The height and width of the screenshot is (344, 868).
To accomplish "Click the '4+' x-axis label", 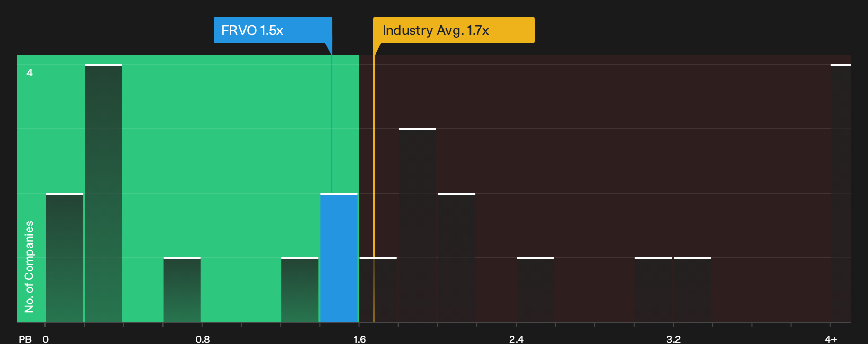I will point(831,339).
